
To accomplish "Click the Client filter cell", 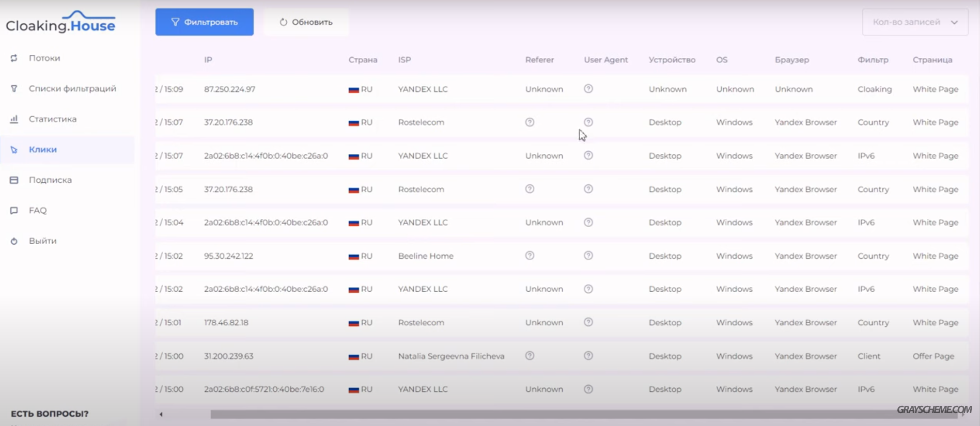I will (x=869, y=356).
